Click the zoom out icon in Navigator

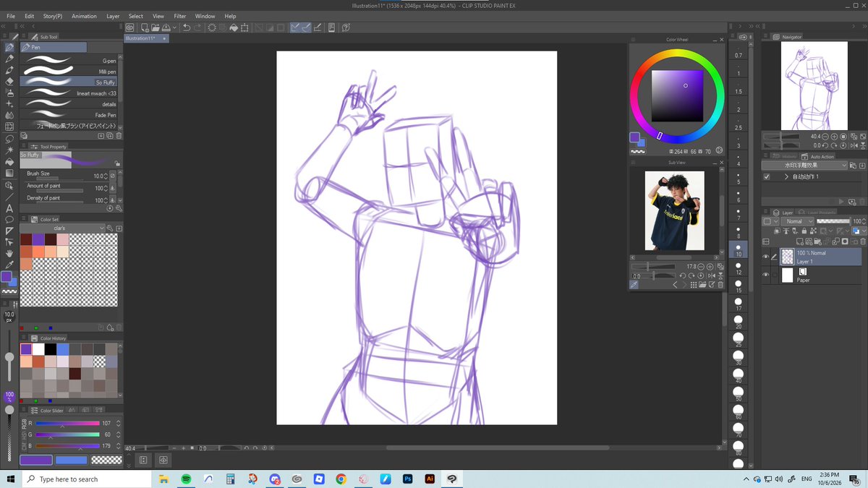pyautogui.click(x=825, y=136)
